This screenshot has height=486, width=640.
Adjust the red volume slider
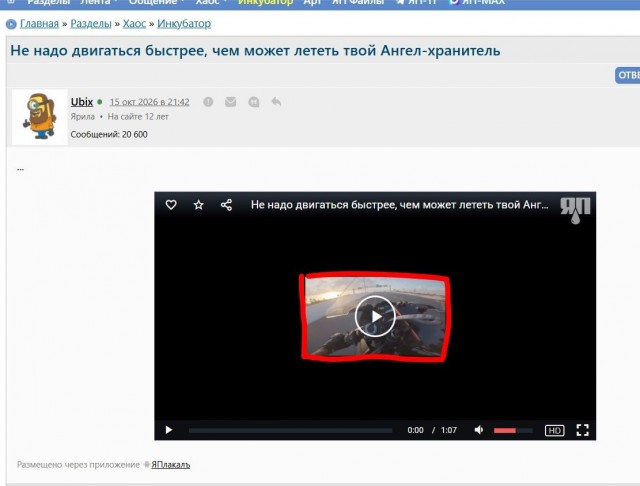[x=513, y=430]
